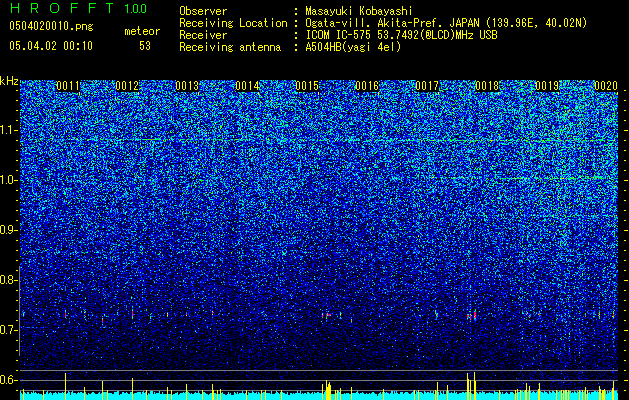
Task: Click the 0.8 frequency axis label
Action: (x=9, y=280)
